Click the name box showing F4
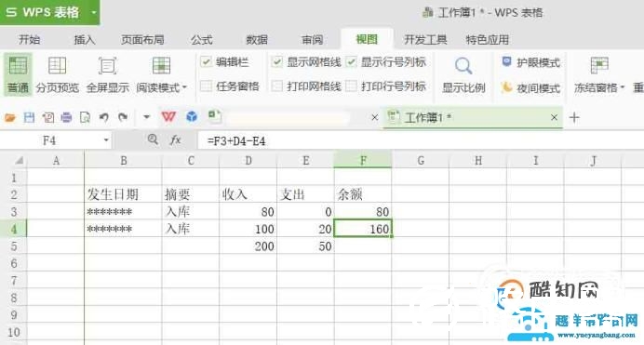This screenshot has width=644, height=345. pos(49,140)
